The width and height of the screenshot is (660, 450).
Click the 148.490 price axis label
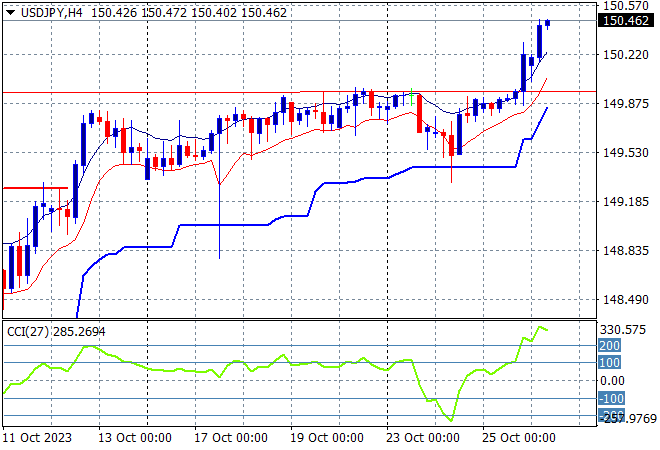pyautogui.click(x=626, y=300)
